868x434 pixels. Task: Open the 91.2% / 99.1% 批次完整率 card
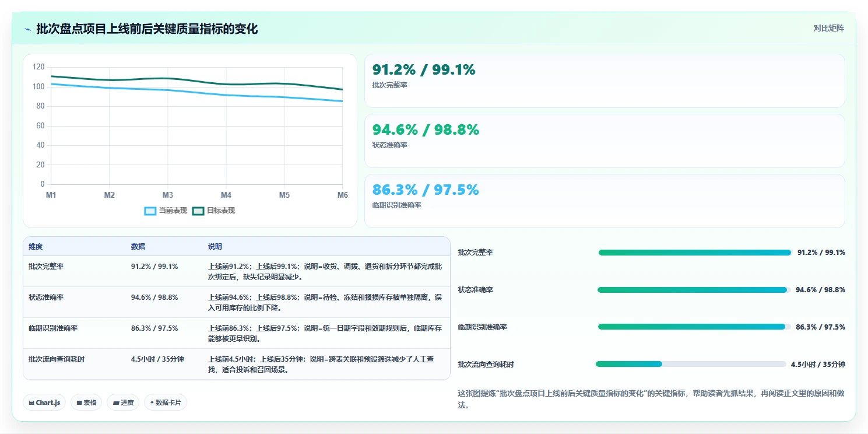coord(605,80)
